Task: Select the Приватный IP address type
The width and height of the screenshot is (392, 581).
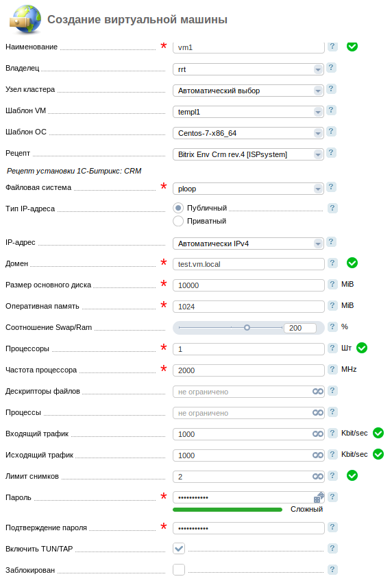Action: [x=178, y=221]
